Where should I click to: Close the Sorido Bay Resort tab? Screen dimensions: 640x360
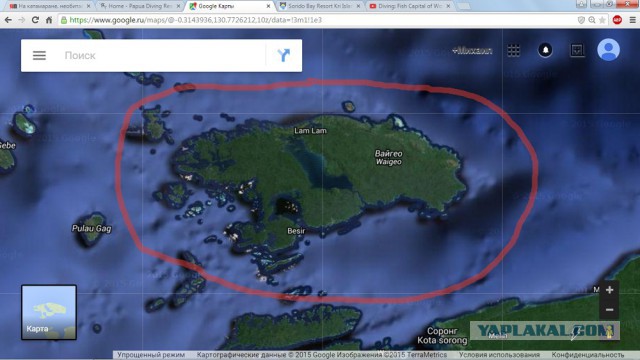(358, 6)
